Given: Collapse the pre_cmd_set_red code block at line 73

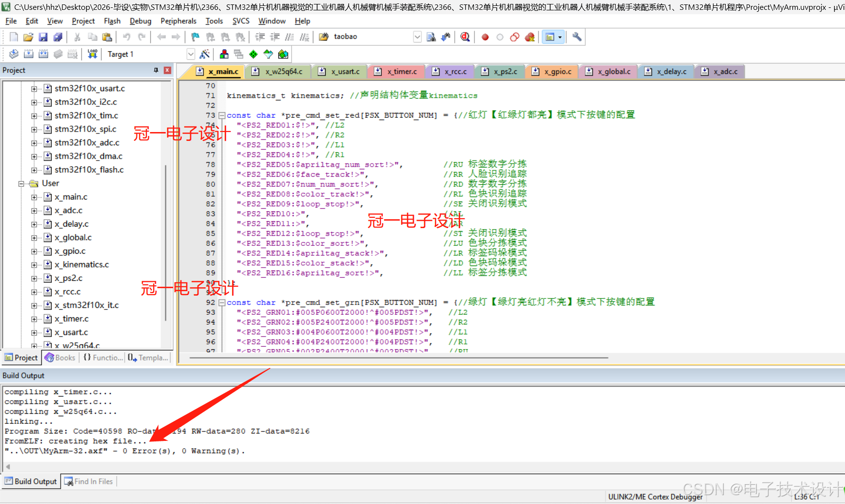Looking at the screenshot, I should 222,115.
